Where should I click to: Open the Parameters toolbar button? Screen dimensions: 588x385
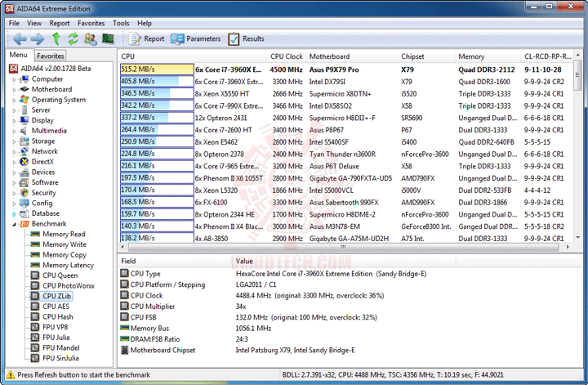195,38
